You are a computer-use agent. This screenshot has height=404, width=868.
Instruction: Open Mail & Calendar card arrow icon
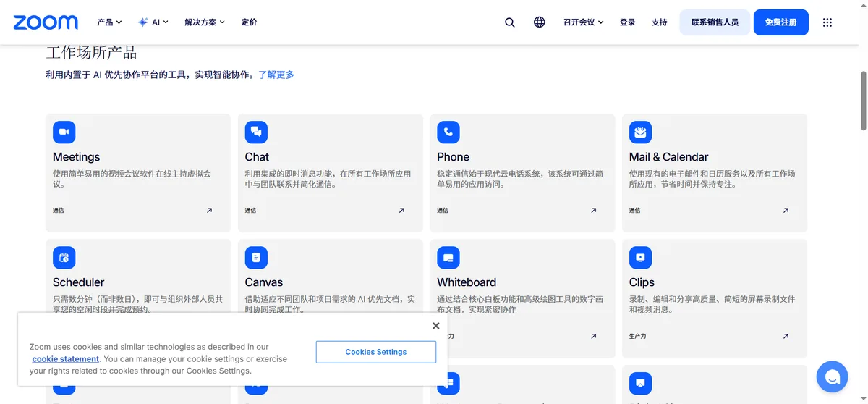[786, 211]
